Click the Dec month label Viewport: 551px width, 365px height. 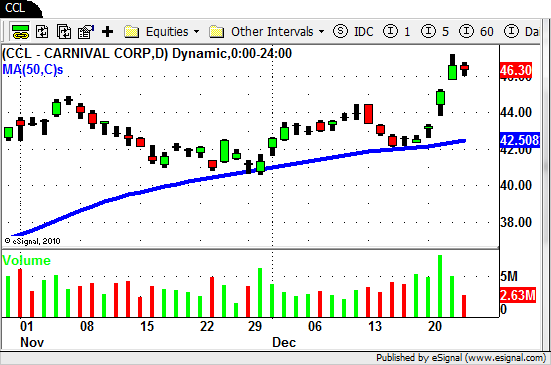coord(284,342)
